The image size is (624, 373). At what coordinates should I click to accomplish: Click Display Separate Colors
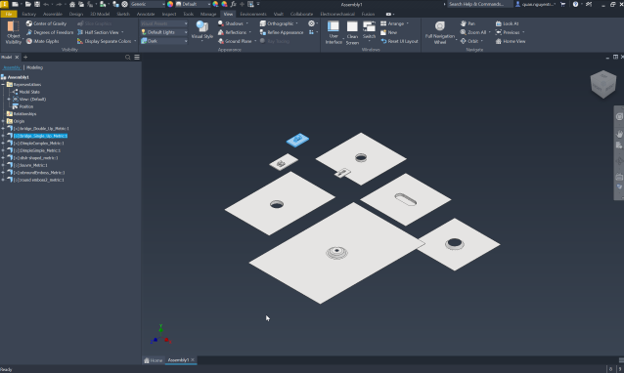coord(104,41)
